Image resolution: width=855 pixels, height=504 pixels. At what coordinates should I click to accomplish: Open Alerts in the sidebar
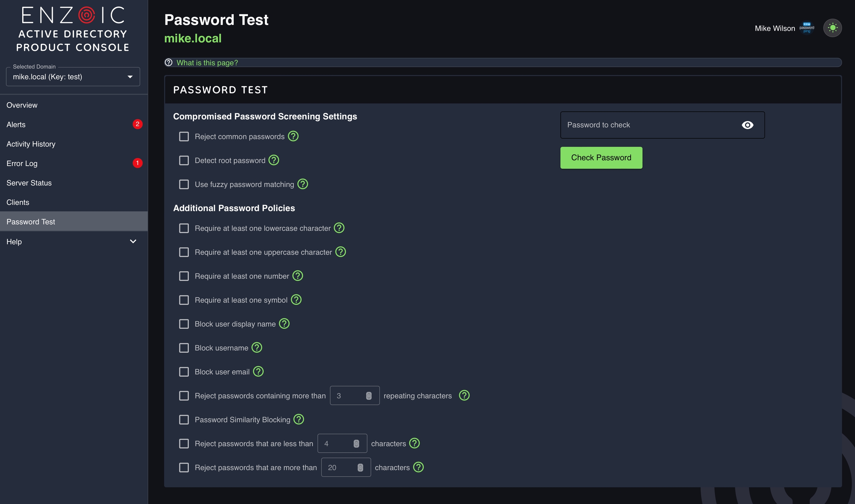[16, 125]
